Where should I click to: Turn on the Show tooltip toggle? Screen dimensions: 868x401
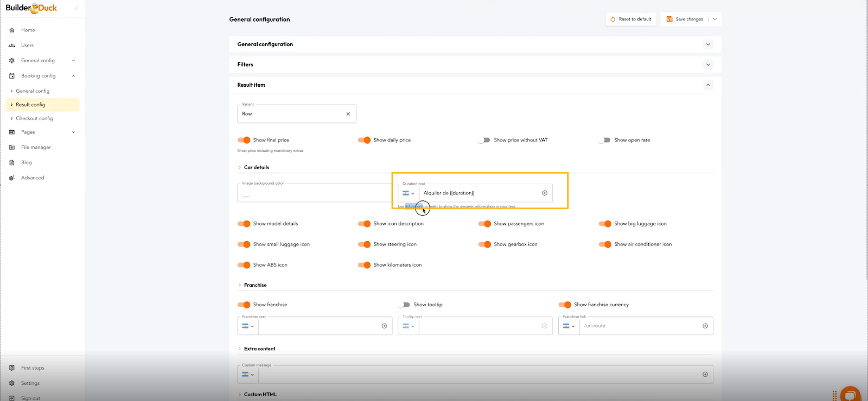coord(404,305)
